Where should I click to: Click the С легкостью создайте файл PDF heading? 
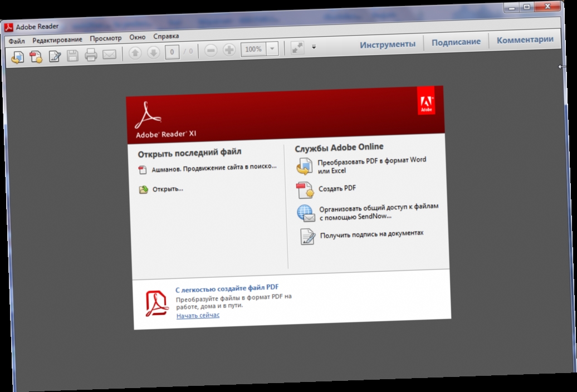[x=227, y=288]
